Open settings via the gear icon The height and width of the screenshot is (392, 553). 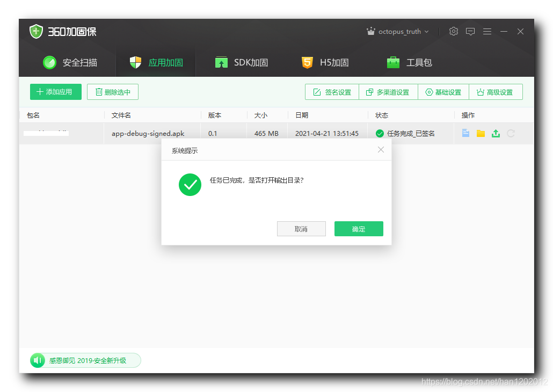click(x=454, y=31)
